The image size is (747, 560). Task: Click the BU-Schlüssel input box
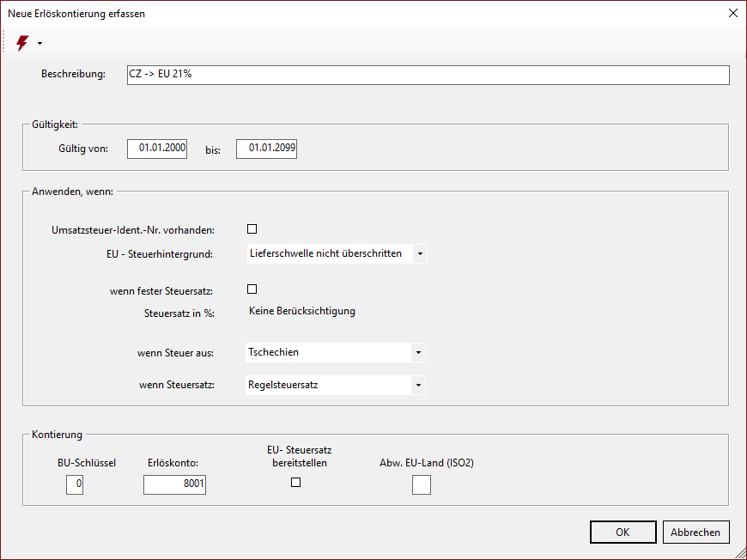75,485
